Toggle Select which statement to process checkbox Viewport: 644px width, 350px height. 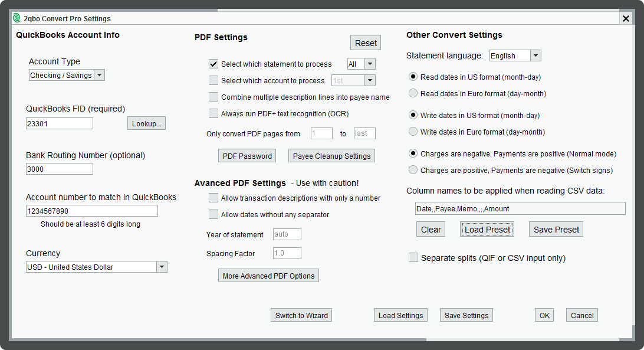[x=213, y=64]
